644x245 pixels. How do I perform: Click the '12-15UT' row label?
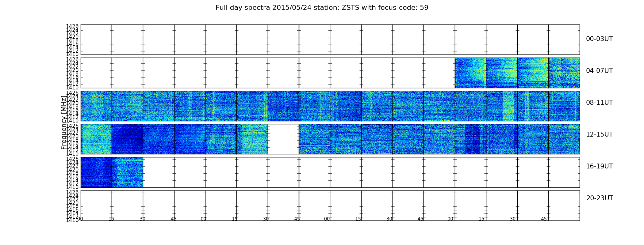point(599,134)
